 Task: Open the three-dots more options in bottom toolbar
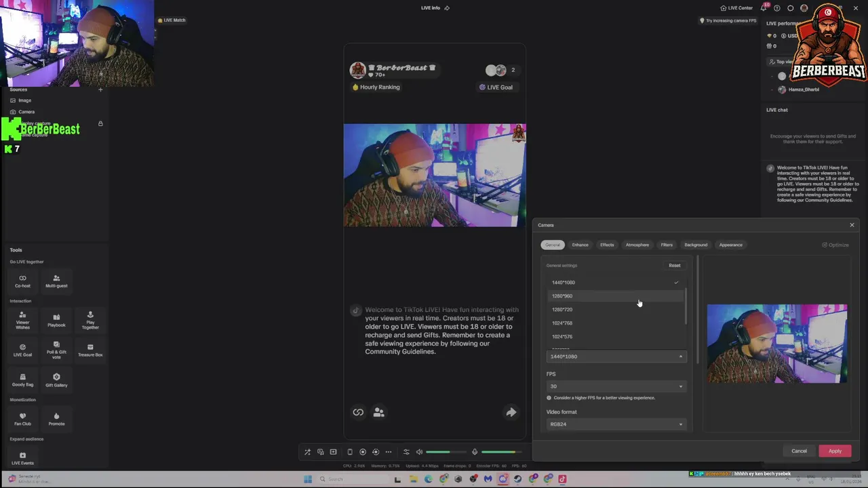[389, 452]
